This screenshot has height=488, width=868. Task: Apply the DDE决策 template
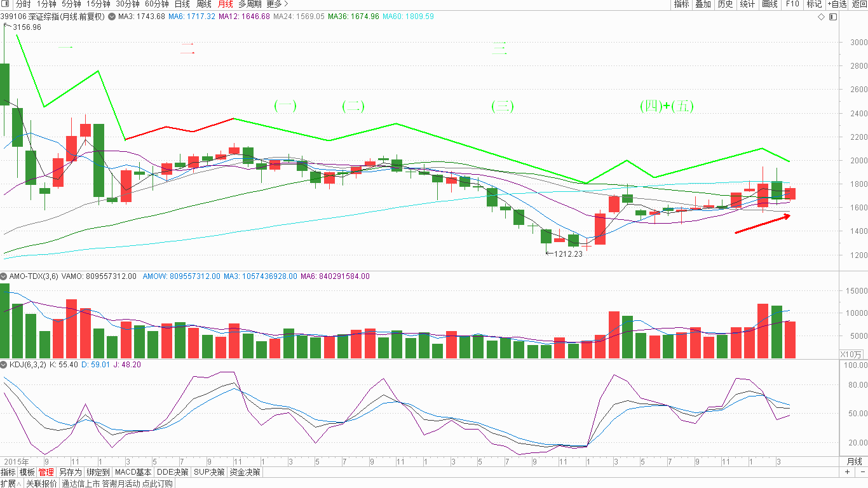(173, 472)
